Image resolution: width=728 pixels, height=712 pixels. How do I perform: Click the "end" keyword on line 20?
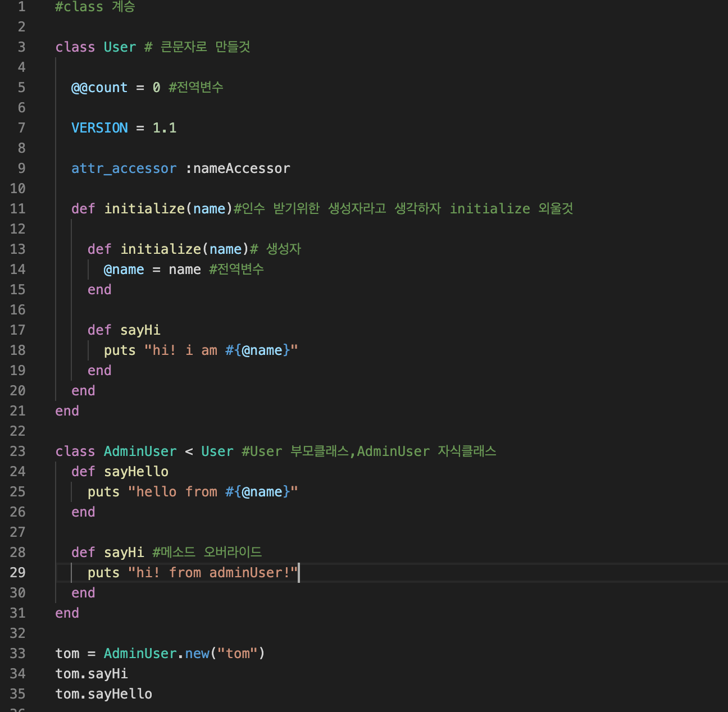83,391
